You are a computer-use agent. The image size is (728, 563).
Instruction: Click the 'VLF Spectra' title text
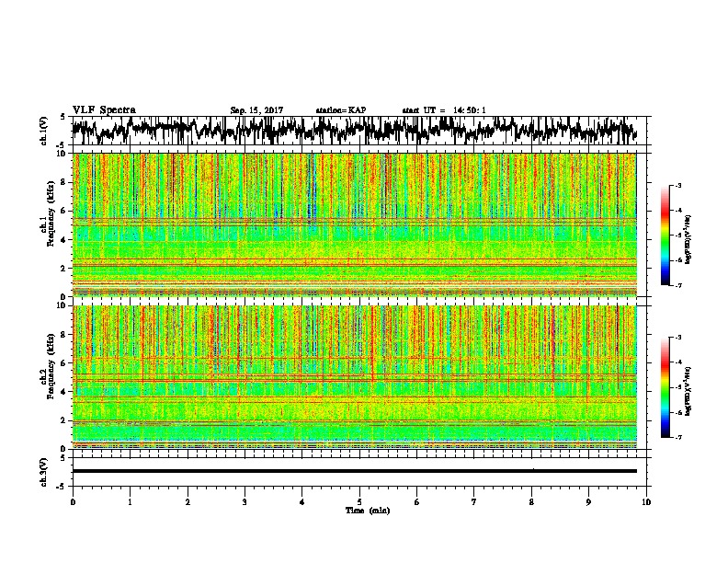coord(104,110)
